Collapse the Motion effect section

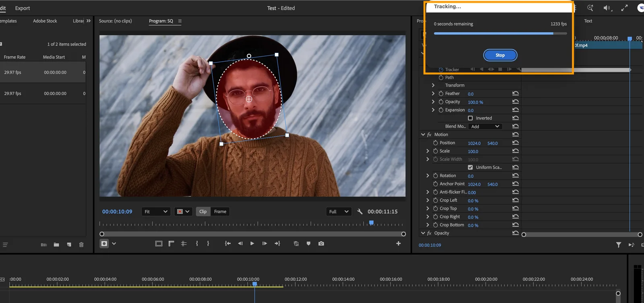tap(423, 135)
